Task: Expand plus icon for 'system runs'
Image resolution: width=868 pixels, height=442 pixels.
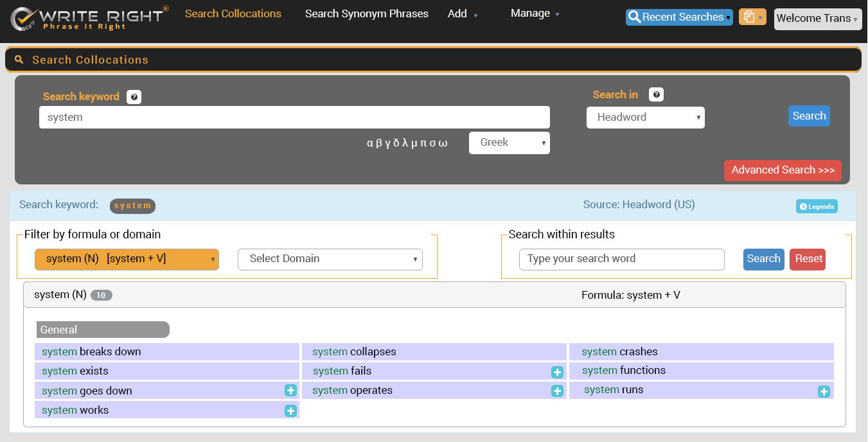Action: (824, 391)
